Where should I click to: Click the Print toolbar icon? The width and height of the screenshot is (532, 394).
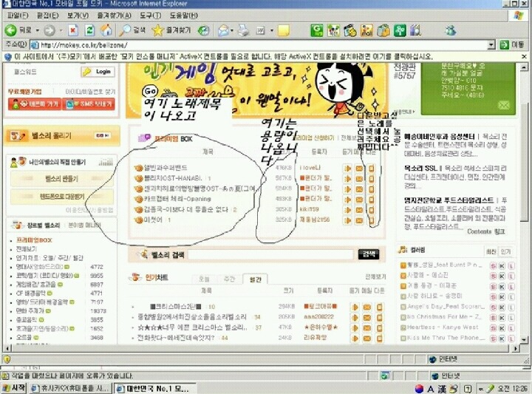click(244, 30)
